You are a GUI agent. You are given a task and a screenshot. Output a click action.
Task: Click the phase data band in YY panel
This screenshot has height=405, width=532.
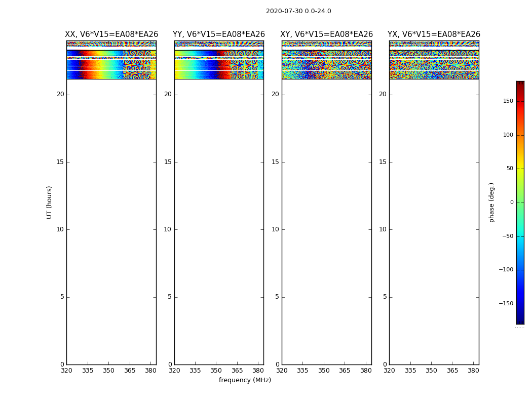pos(219,63)
